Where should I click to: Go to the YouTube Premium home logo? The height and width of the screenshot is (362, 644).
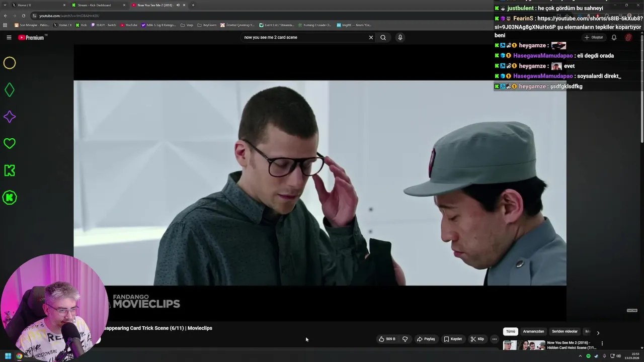[x=32, y=37]
